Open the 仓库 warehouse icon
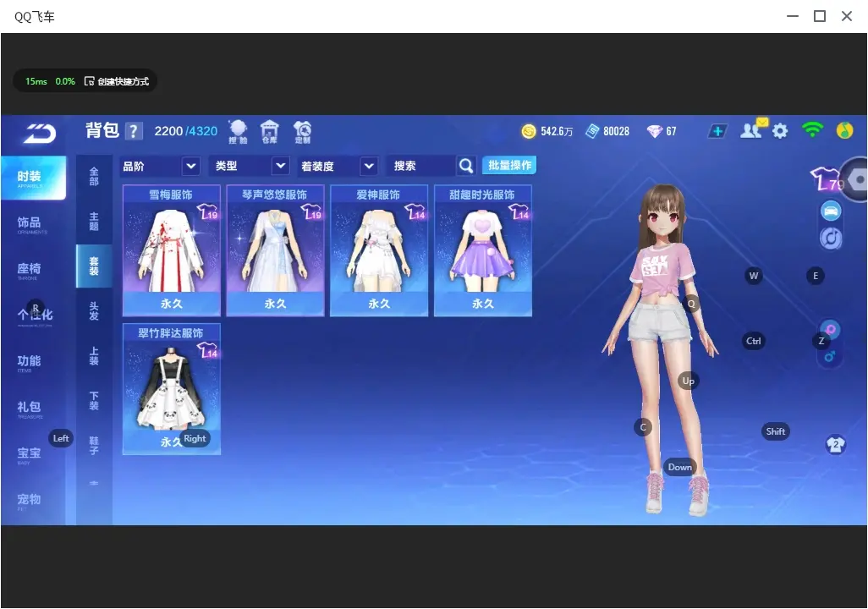Screen dimensions: 868x609 click(270, 132)
